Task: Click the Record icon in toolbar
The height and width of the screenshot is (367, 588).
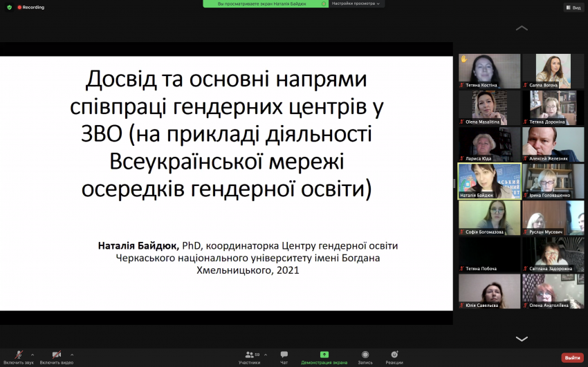Action: [x=365, y=355]
